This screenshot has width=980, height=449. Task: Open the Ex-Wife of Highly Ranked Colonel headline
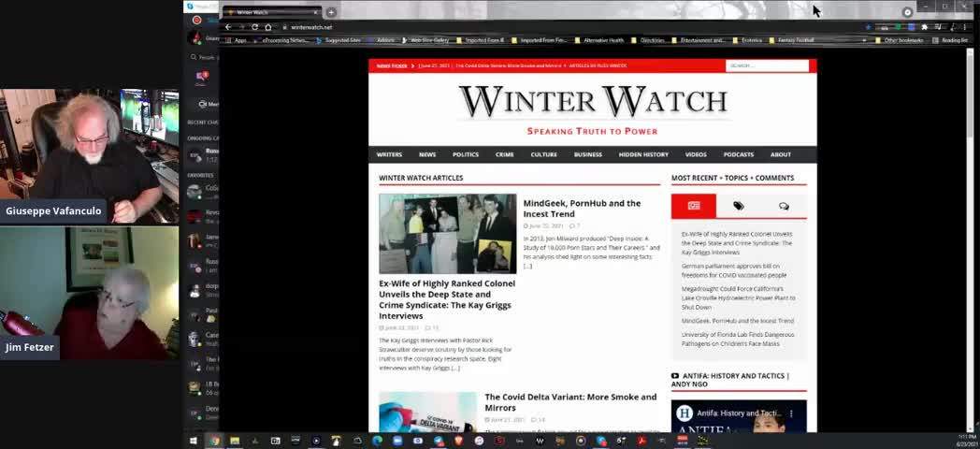(447, 299)
